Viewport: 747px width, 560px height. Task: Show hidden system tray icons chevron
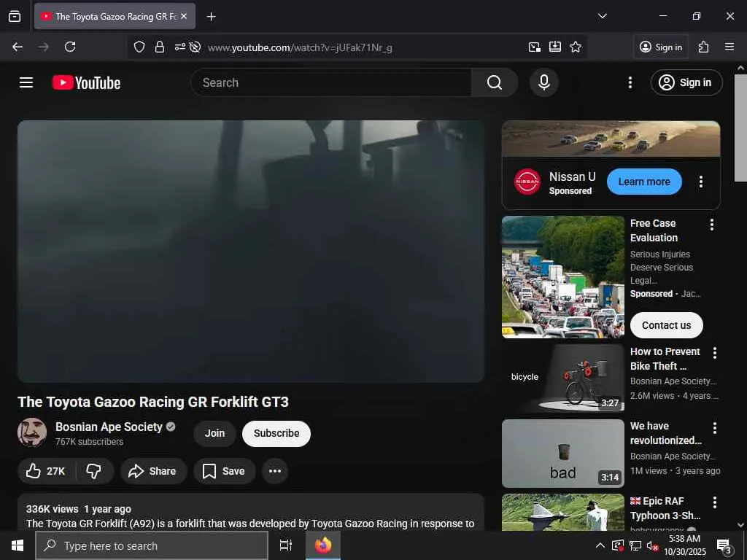[600, 545]
